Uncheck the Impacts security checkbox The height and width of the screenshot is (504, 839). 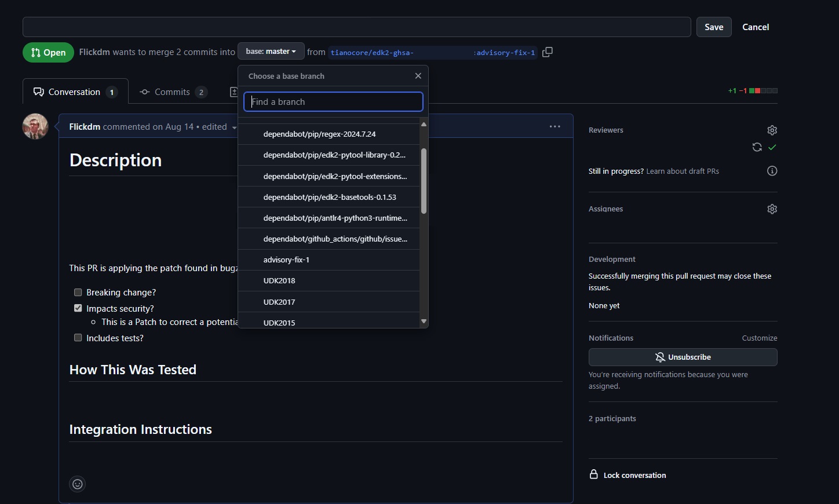coord(78,308)
